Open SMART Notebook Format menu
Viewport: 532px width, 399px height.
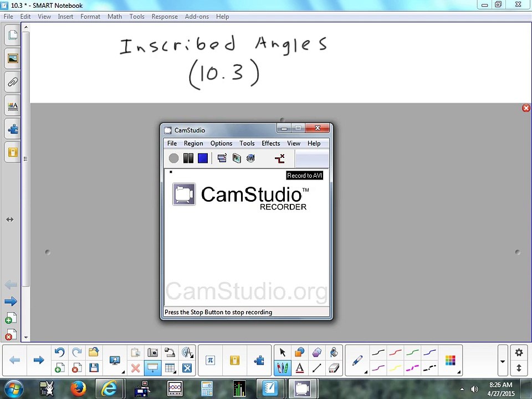[90, 17]
